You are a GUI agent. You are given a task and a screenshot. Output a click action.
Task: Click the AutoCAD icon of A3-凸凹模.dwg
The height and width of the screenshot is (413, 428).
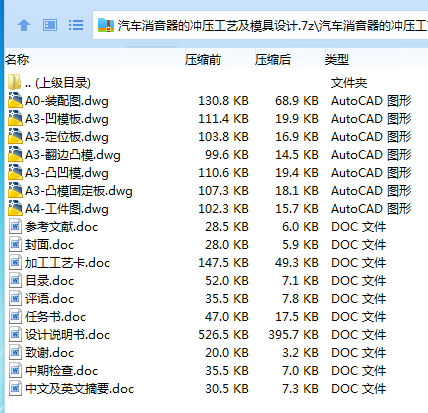(x=15, y=172)
